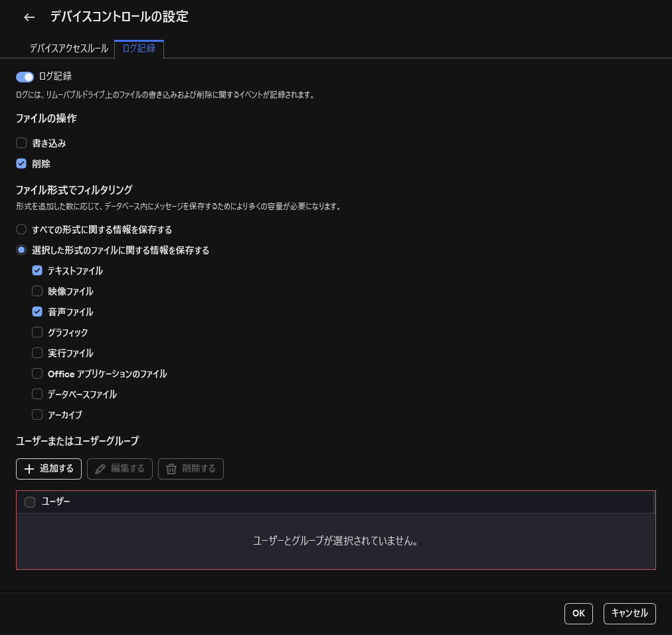Click the plus icon to add a user
The height and width of the screenshot is (635, 672).
[x=29, y=468]
